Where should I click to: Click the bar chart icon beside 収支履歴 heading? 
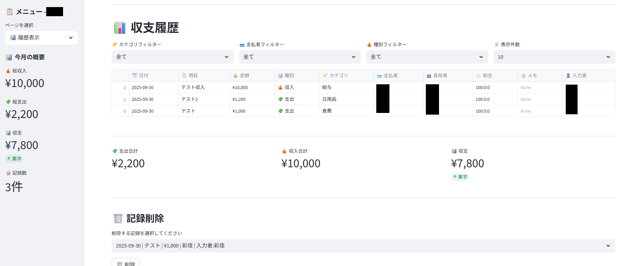120,28
